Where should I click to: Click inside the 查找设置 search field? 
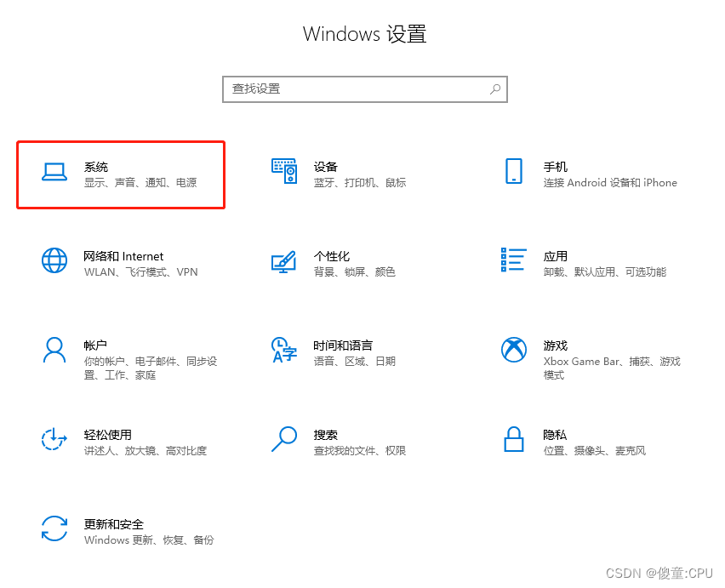pos(365,89)
